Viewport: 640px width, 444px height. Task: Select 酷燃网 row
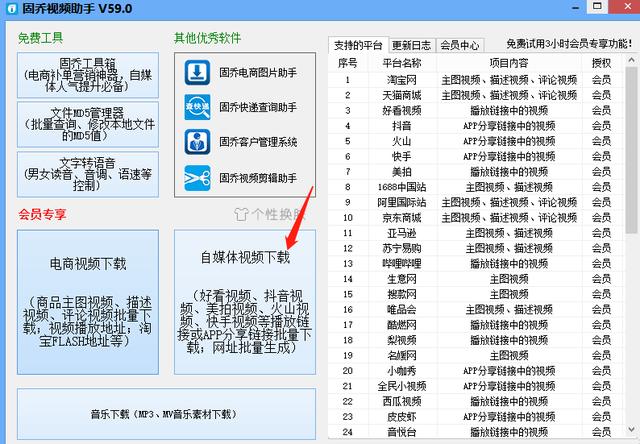pyautogui.click(x=476, y=325)
